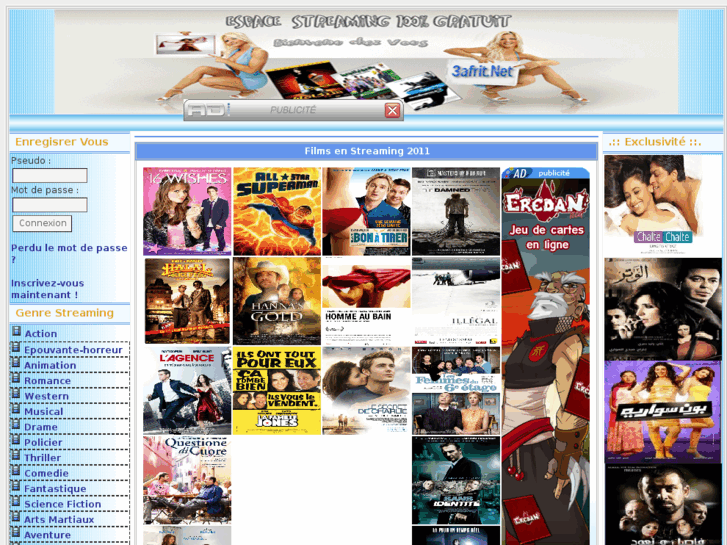Open the Damned movie poster
This screenshot has width=727, height=545.
point(456,212)
